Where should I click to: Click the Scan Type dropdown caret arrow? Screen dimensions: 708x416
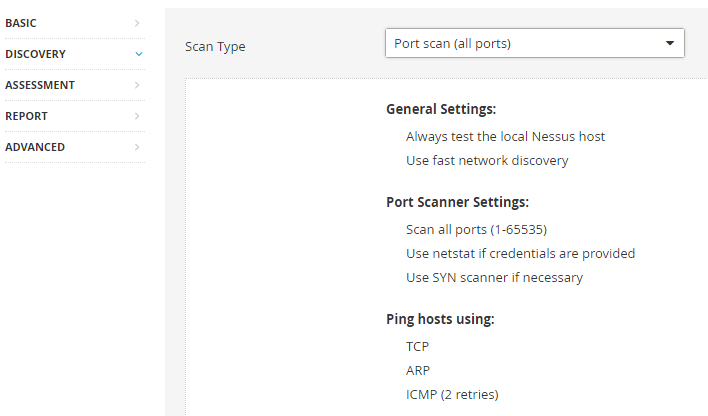coord(669,44)
